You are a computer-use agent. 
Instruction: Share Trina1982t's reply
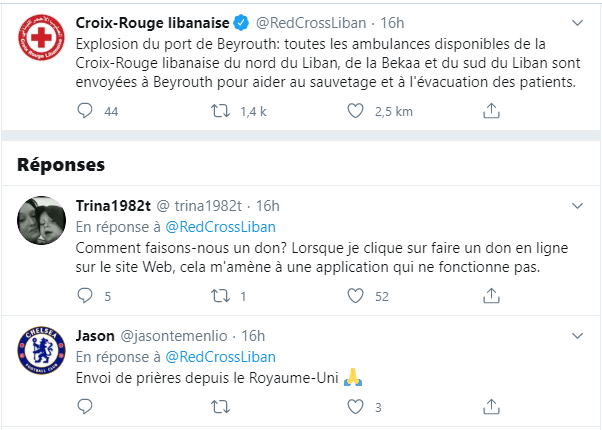click(489, 296)
